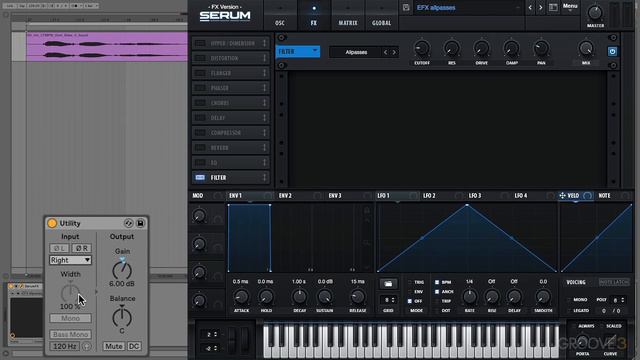Click the Porta knob
This screenshot has height=360, width=640.
[582, 341]
